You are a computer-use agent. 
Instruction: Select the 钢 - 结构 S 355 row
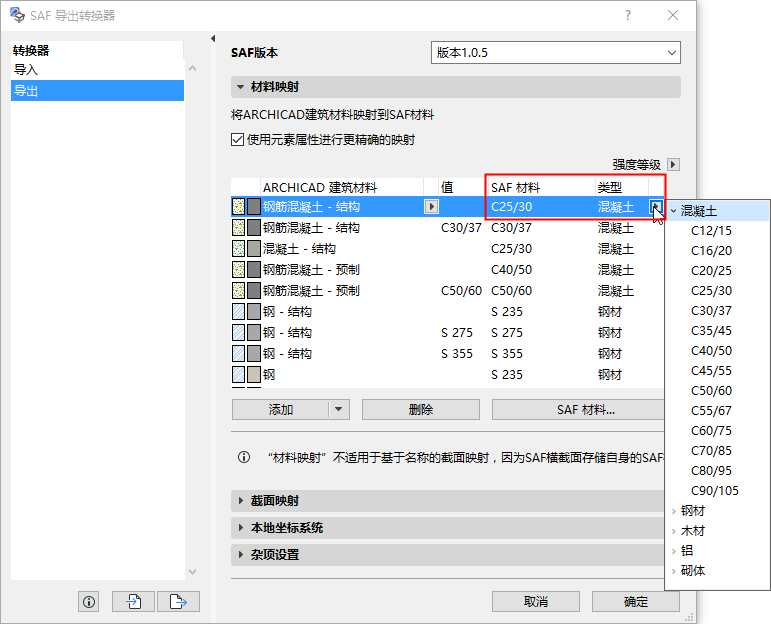[447, 354]
